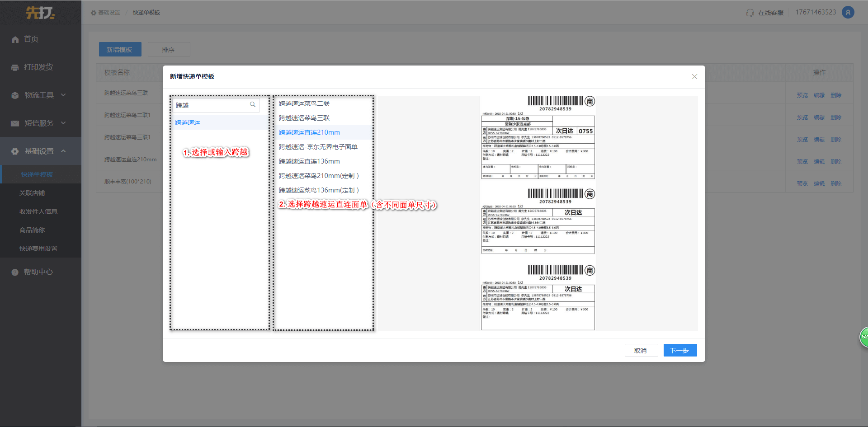
Task: Click 删除 for 顺丰丰密(100*210) row
Action: [x=836, y=184]
